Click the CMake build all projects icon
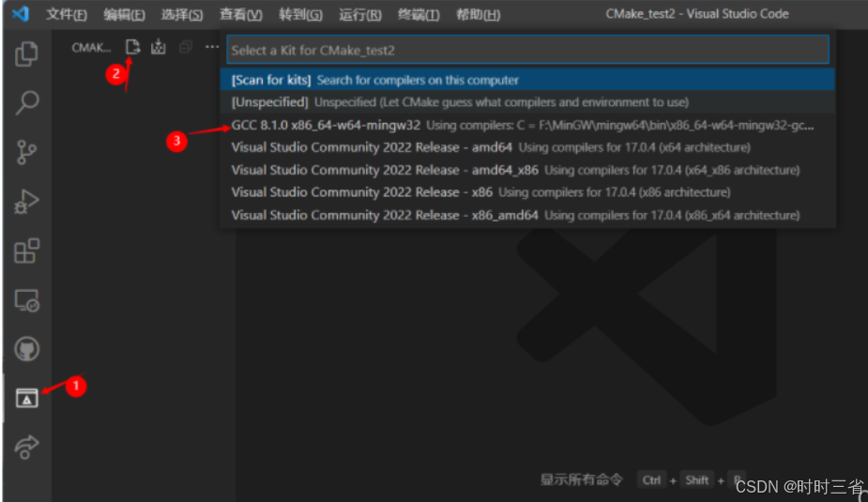The height and width of the screenshot is (502, 868). pos(159,47)
